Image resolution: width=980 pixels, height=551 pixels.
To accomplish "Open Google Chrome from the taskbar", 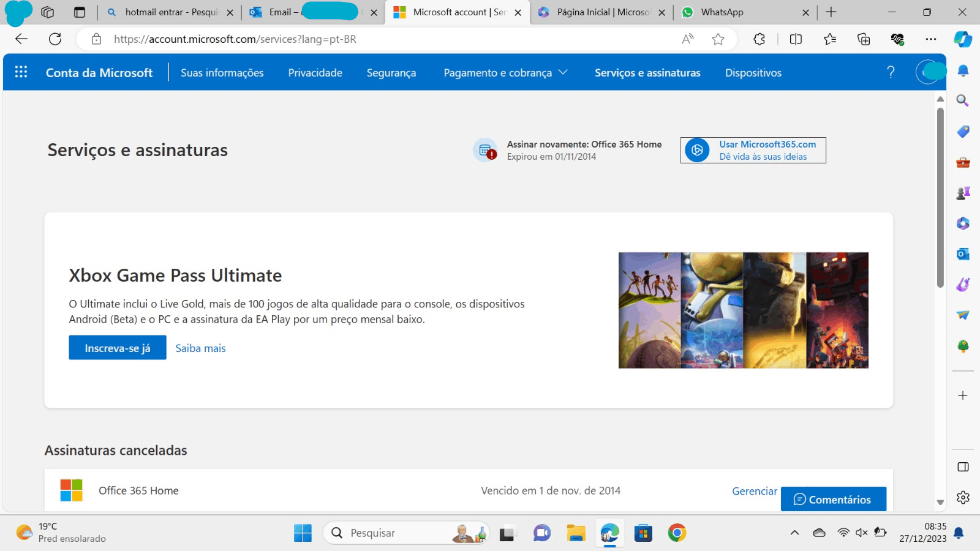I will tap(677, 533).
